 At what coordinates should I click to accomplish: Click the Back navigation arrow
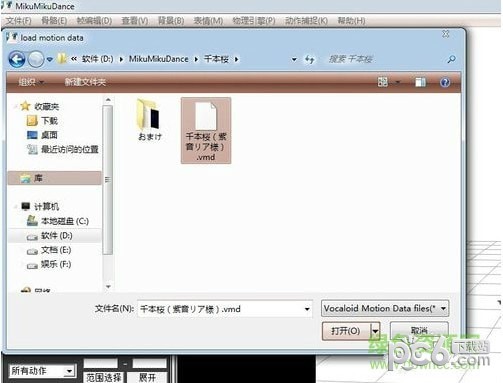pos(17,59)
